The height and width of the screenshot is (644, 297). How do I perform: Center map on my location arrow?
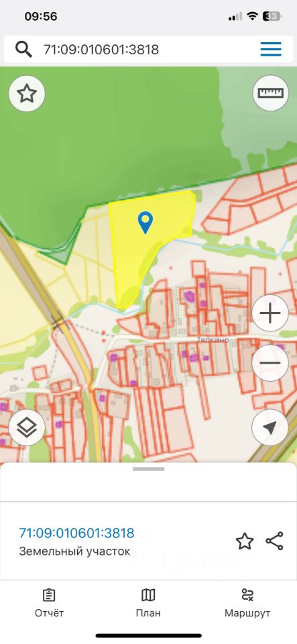click(x=270, y=427)
